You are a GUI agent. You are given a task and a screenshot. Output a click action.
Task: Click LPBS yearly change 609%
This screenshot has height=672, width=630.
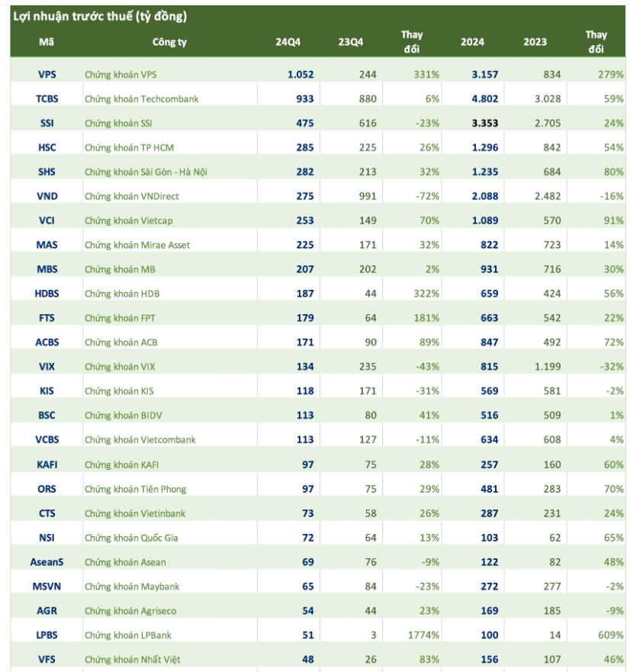tap(611, 635)
